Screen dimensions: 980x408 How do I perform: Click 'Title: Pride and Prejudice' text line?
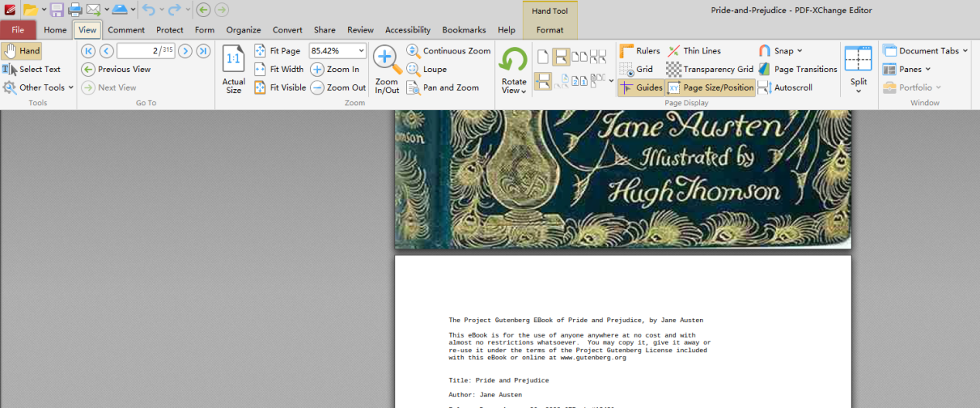click(499, 380)
